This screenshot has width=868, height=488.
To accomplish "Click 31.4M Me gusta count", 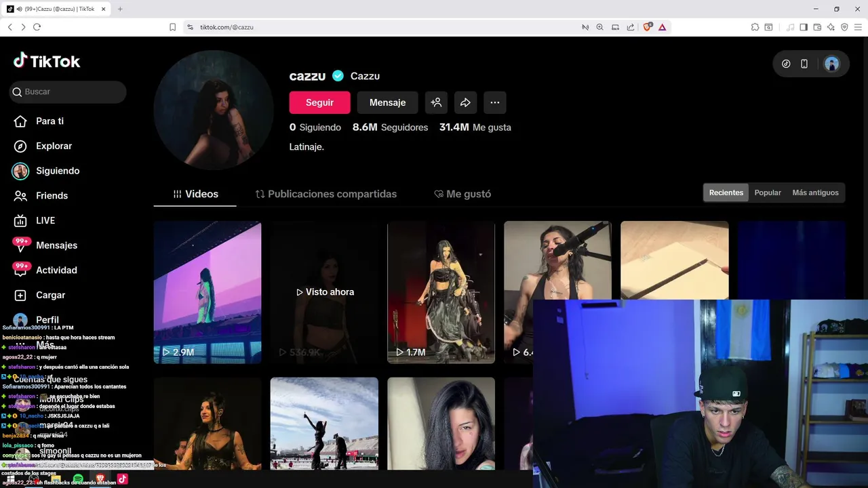I will pos(475,127).
